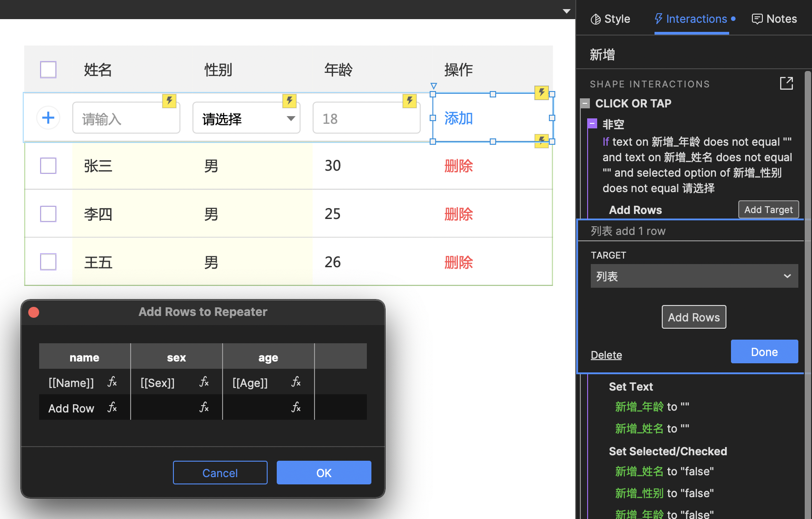Click Add Row in the dialog table

point(71,408)
